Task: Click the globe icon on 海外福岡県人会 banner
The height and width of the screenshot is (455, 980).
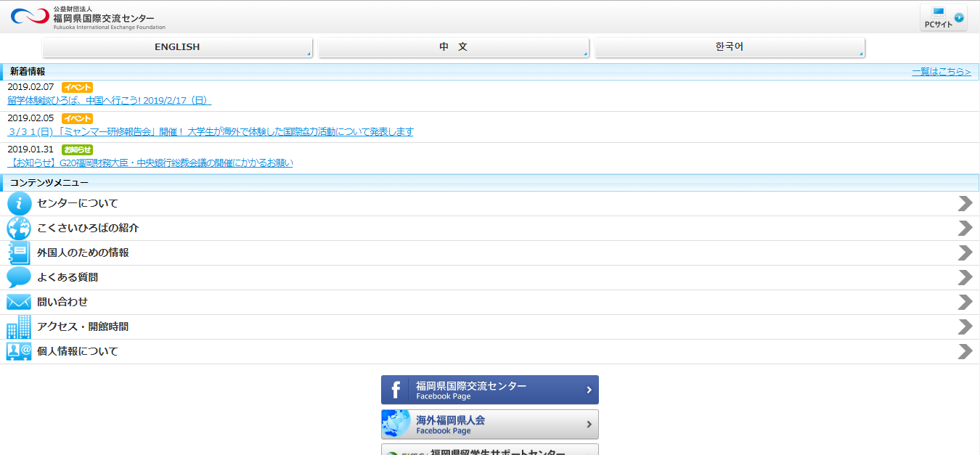Action: (396, 425)
